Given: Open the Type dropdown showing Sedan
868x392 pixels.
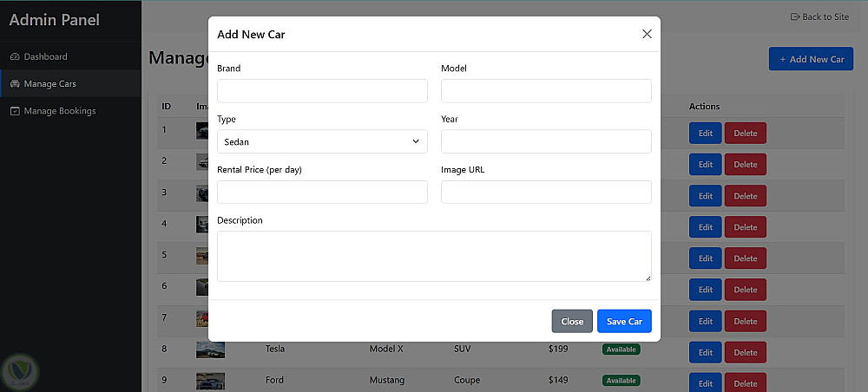Looking at the screenshot, I should 321,141.
